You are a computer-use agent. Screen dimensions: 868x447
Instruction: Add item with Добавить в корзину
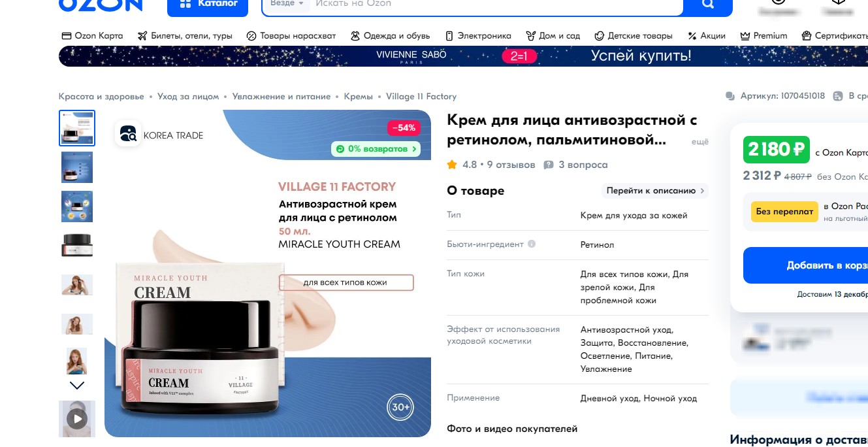pyautogui.click(x=806, y=265)
